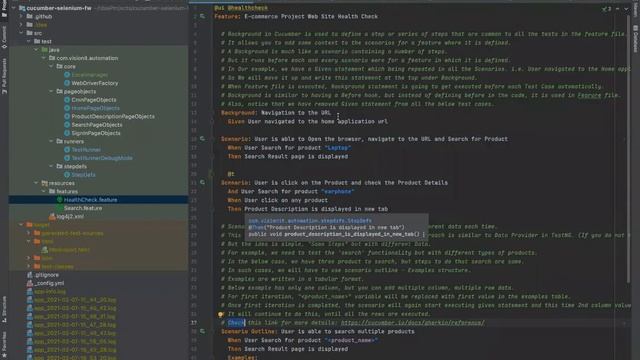Click the HealthCheck.feature cucumber file icon
Viewport: 640px width, 360px height.
(60, 200)
